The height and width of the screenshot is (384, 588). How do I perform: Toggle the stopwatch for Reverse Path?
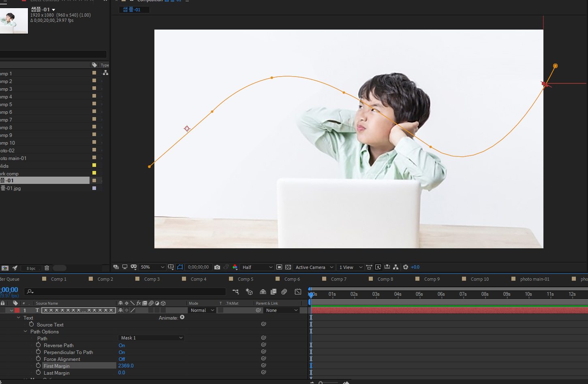[x=38, y=345]
